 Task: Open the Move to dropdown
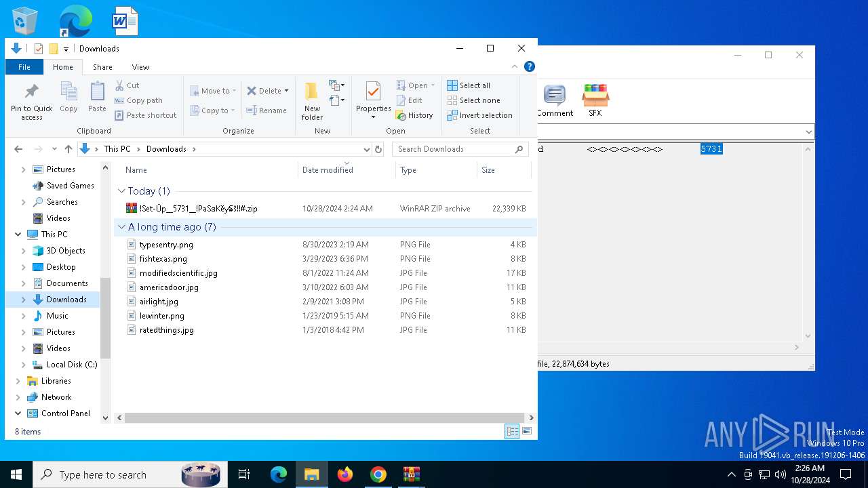pos(212,91)
